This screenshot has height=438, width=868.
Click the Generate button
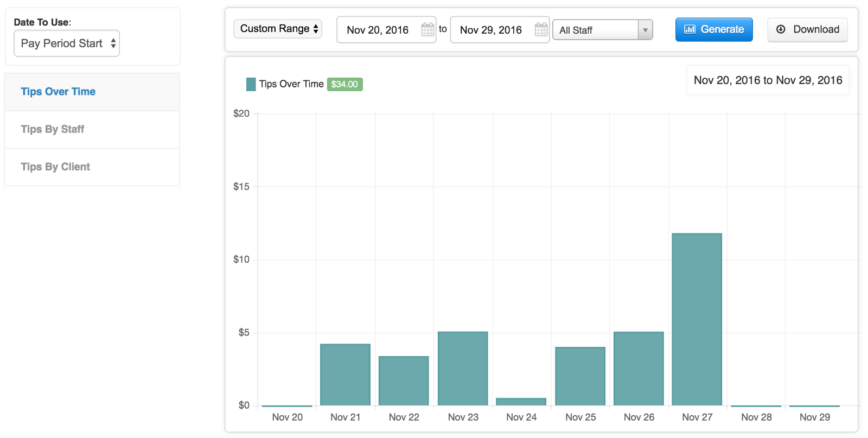[x=714, y=29]
